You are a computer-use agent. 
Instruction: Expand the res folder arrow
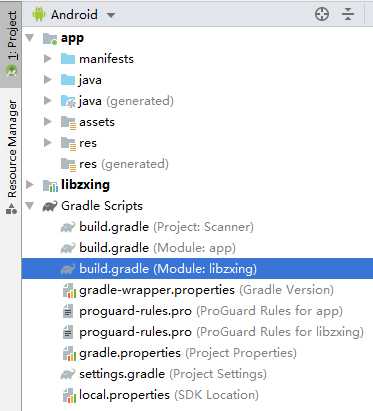(x=48, y=142)
